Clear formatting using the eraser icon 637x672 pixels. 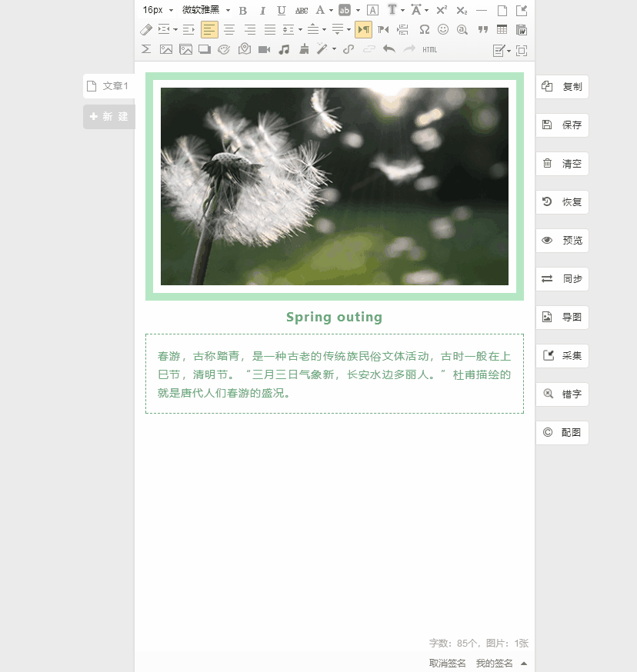tap(146, 29)
